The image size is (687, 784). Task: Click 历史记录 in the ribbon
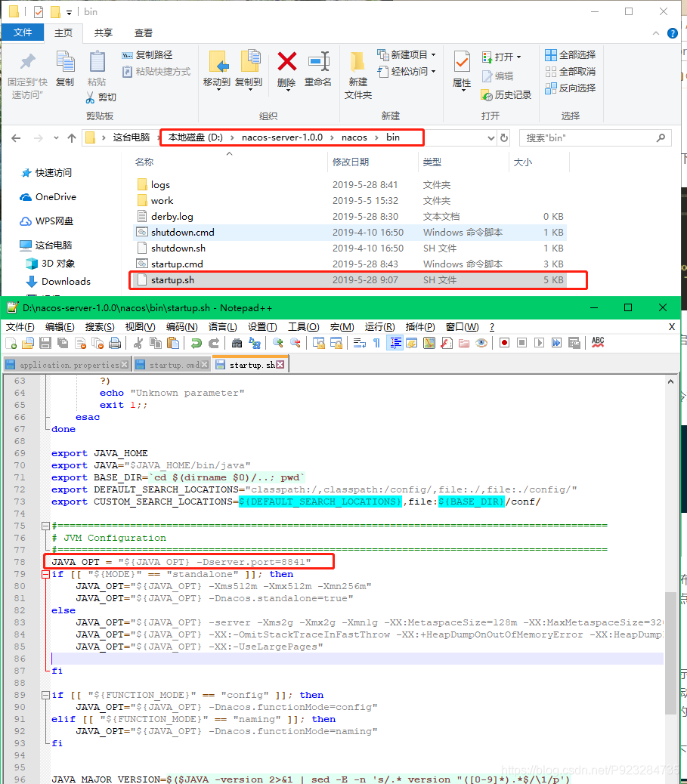506,95
